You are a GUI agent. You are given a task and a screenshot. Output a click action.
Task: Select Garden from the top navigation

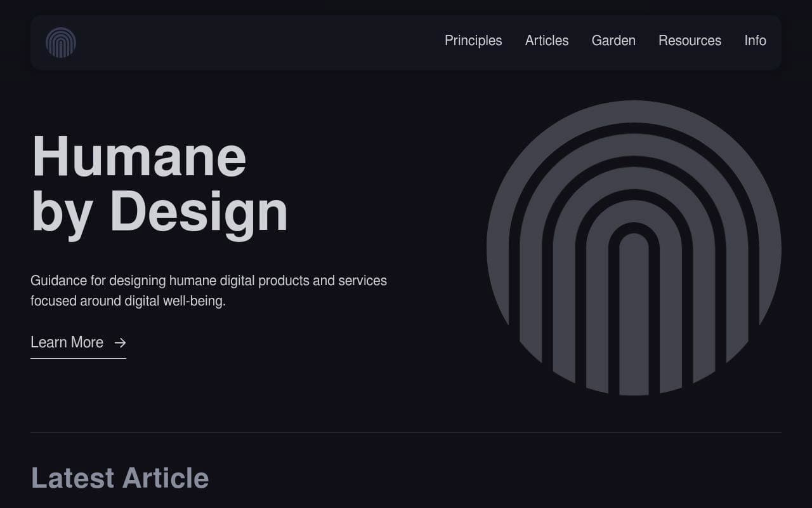(613, 40)
